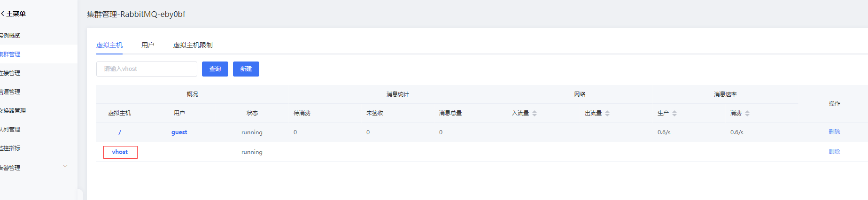Open the guest user link
This screenshot has width=868, height=200.
click(179, 132)
